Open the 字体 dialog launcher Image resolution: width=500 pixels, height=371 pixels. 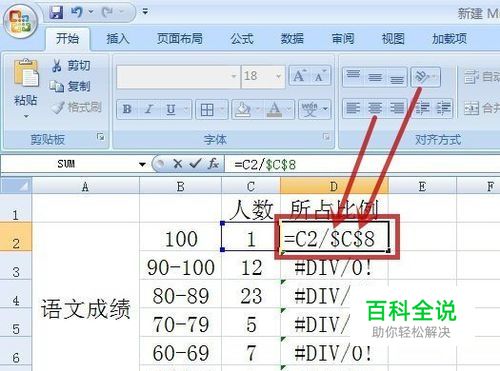pos(326,136)
